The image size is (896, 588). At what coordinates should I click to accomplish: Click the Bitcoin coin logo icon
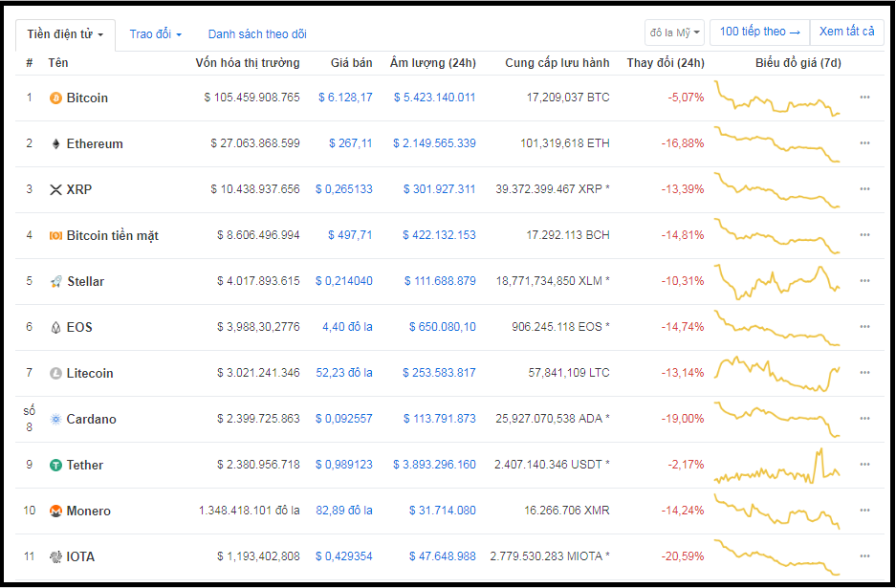[55, 98]
